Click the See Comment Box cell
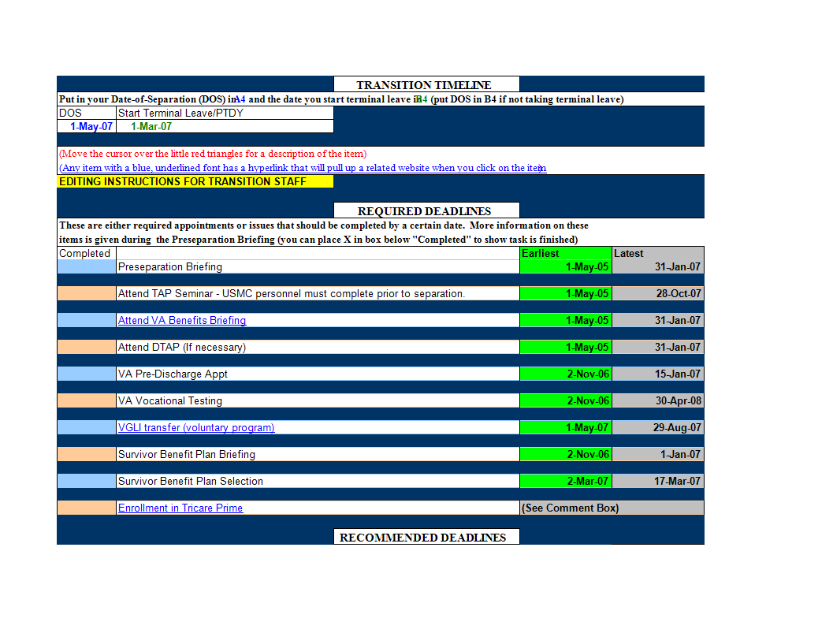The width and height of the screenshot is (833, 644). pyautogui.click(x=611, y=508)
